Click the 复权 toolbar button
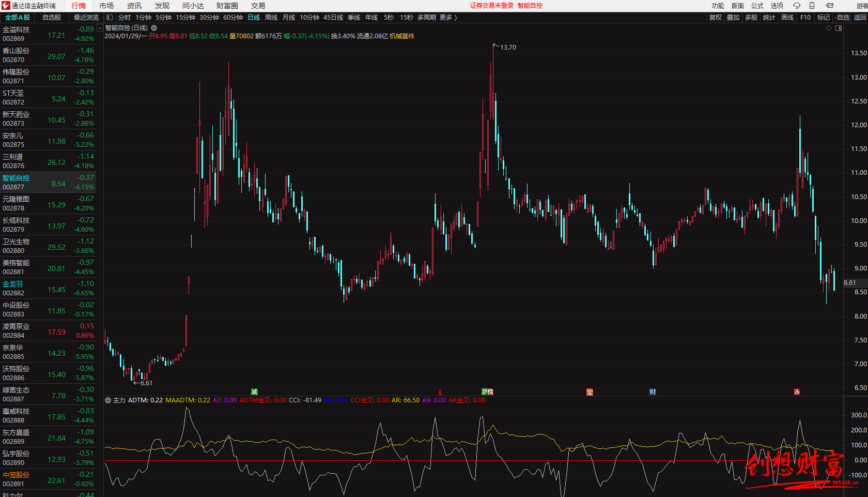Screen dimensions: 868x497 (716, 18)
